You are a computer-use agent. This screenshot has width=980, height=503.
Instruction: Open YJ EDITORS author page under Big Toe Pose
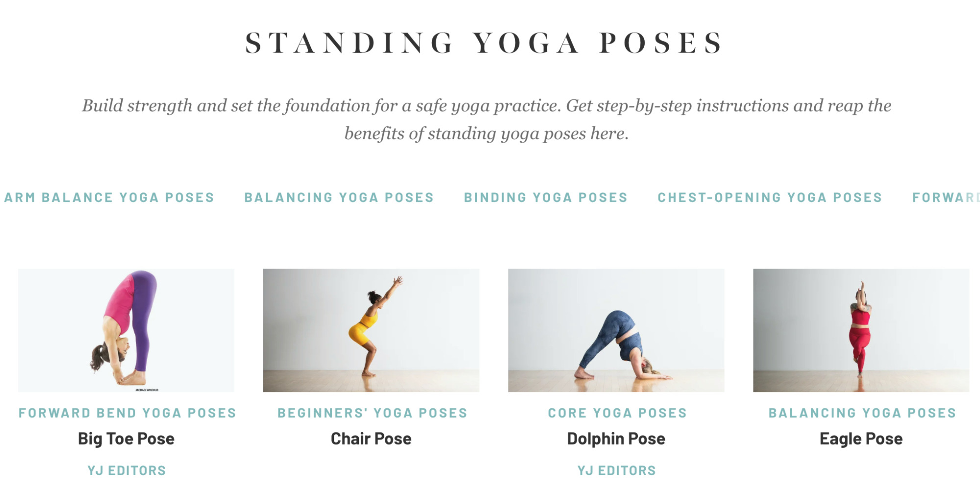tap(126, 470)
